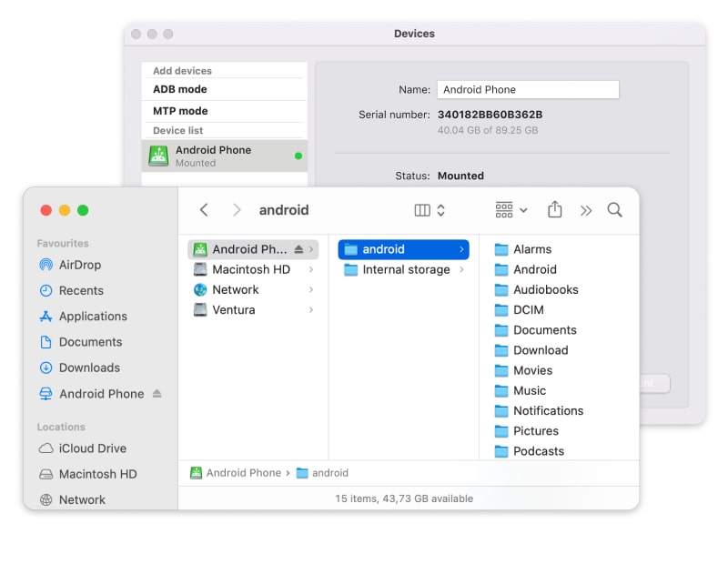This screenshot has width=728, height=564.
Task: Open the group-by grid dropdown
Action: pos(511,210)
